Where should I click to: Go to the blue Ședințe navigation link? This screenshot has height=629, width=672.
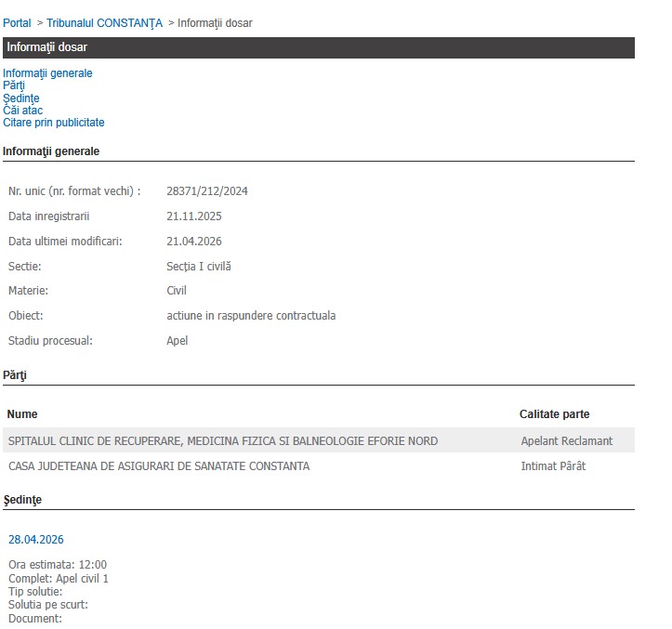click(21, 98)
